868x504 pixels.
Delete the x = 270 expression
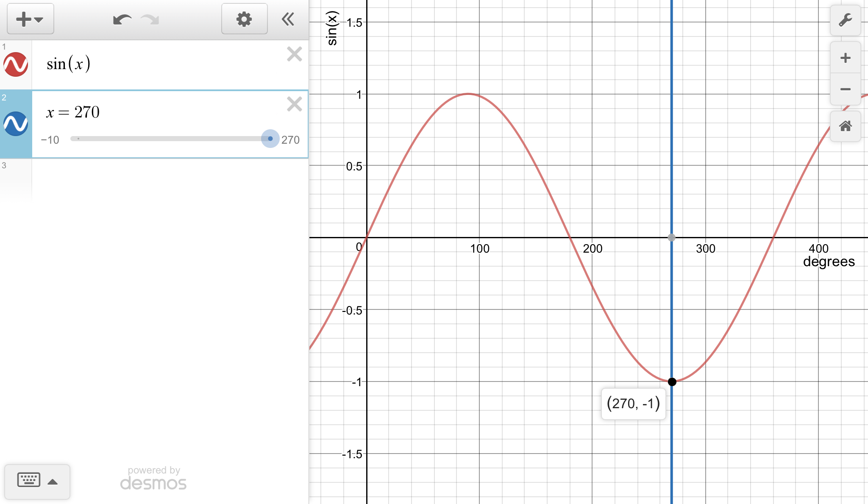click(x=294, y=104)
